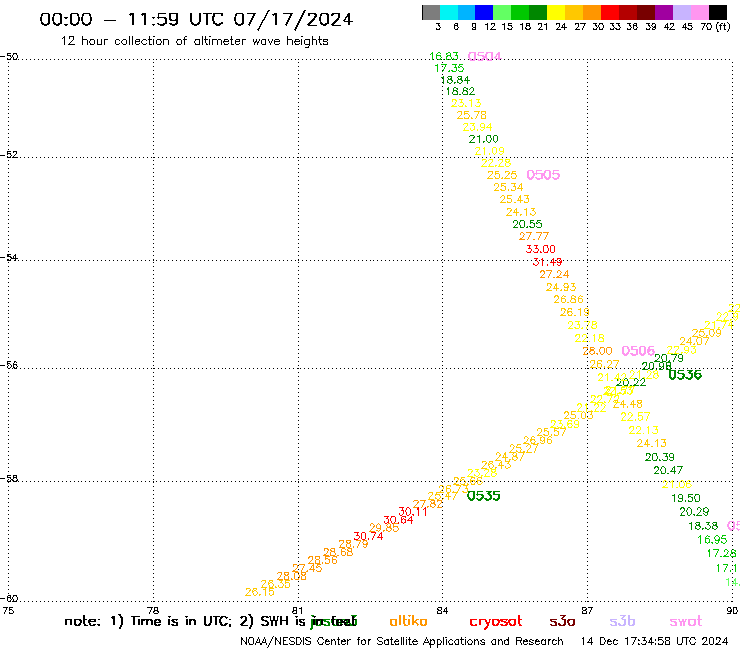This screenshot has height=650, width=740.
Task: Click the 30.64 wave height reading
Action: (398, 520)
